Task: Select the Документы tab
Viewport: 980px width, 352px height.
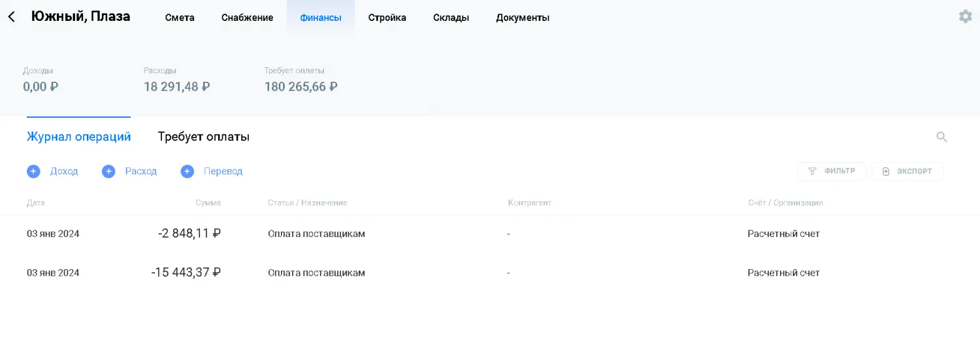Action: (x=522, y=18)
